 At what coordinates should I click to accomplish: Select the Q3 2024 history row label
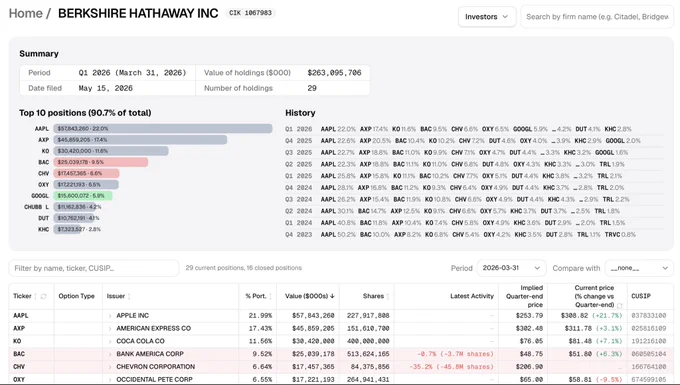pos(298,199)
